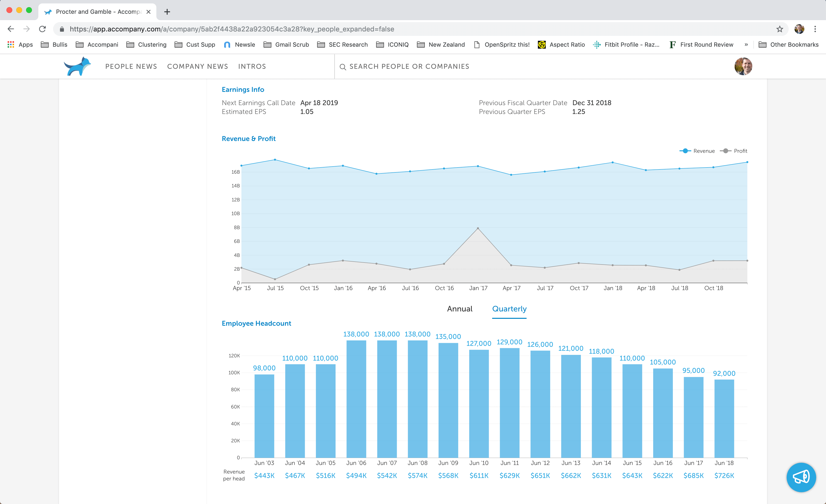
Task: Open the Gmail Scrub bookmarks folder
Action: point(286,44)
